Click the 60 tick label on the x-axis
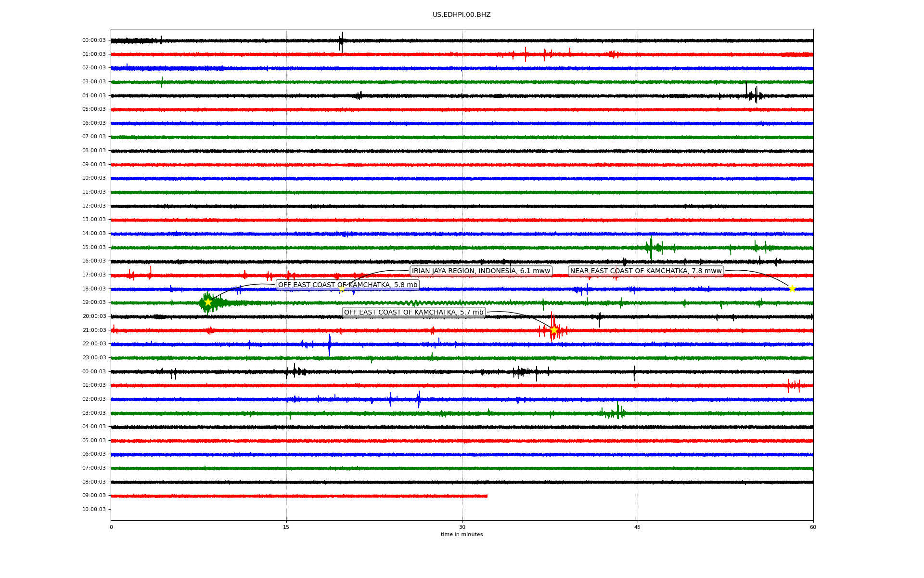This screenshot has height=578, width=924. (813, 527)
